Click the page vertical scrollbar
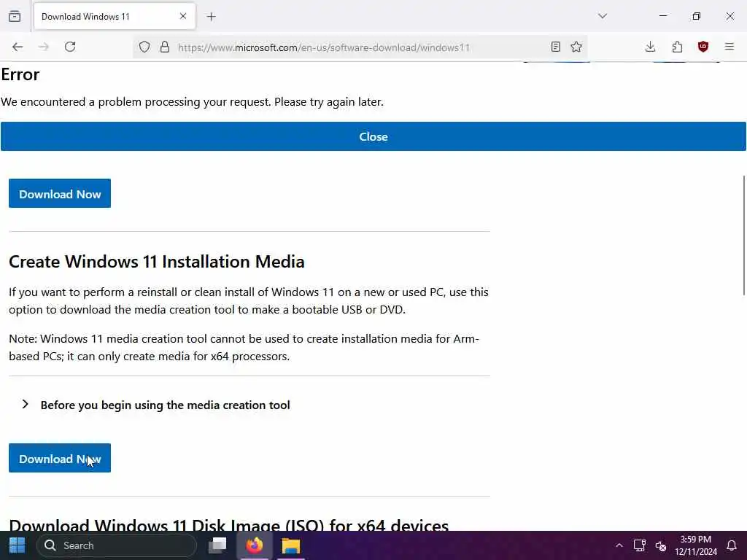This screenshot has width=747, height=560. click(744, 236)
